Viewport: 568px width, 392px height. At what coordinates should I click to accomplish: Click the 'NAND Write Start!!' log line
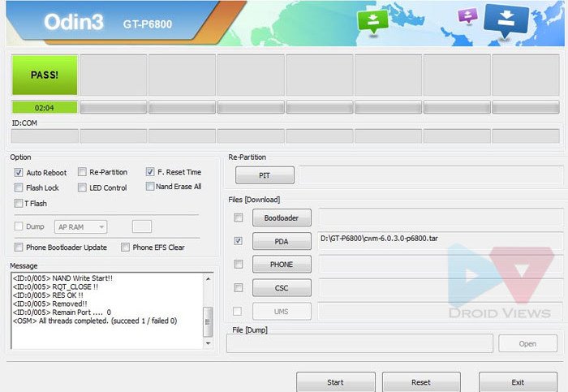pyautogui.click(x=62, y=278)
